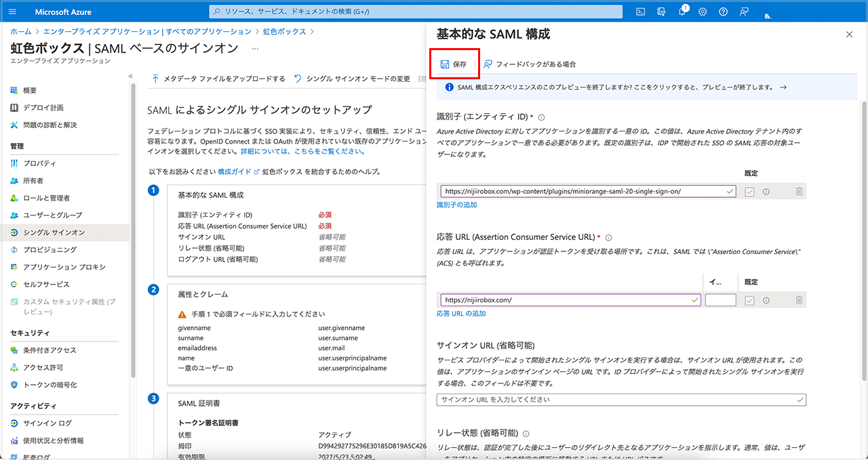Screen dimensions: 868x460
Task: Delete the nijiirobox.com reply URL row
Action: click(799, 300)
